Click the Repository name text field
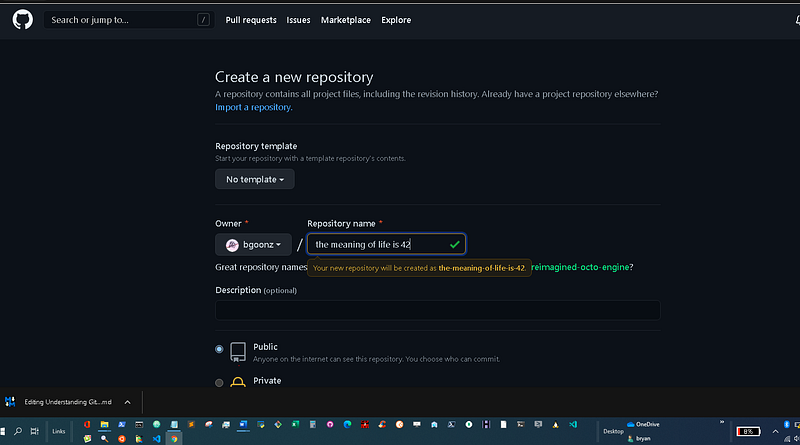Image resolution: width=800 pixels, height=445 pixels. coord(380,244)
